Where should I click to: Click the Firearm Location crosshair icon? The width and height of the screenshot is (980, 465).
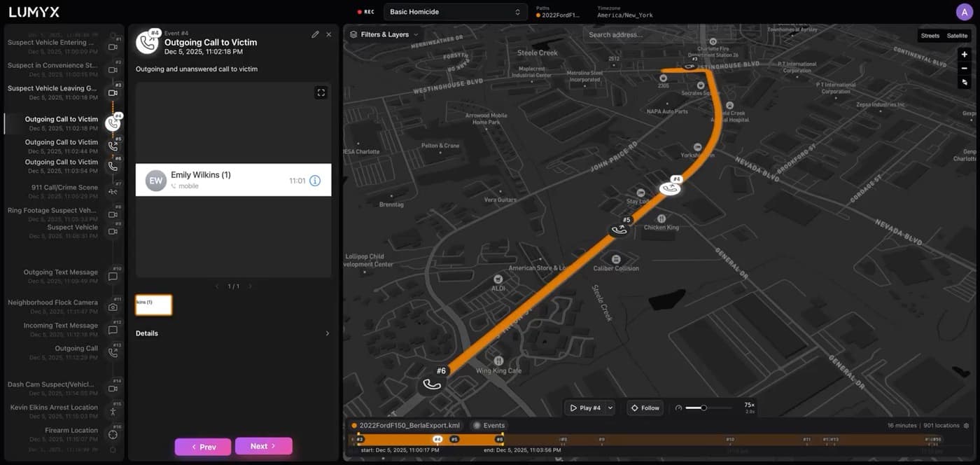click(x=113, y=435)
